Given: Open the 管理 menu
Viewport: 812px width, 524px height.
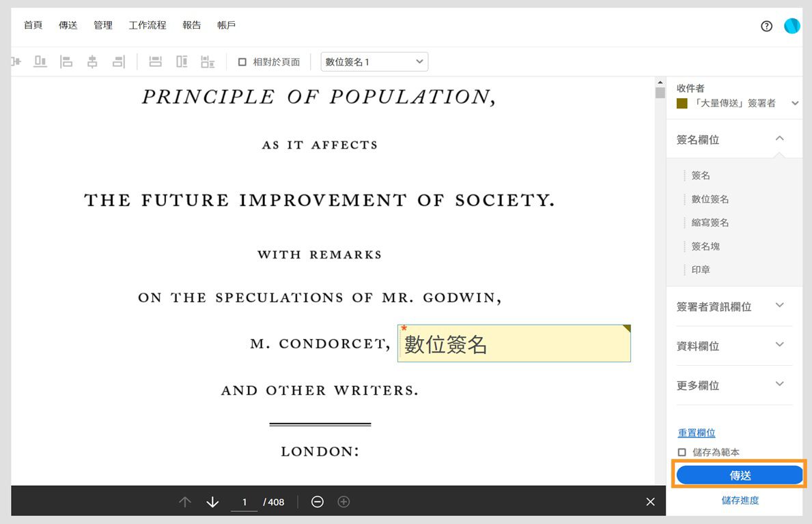Looking at the screenshot, I should point(103,25).
